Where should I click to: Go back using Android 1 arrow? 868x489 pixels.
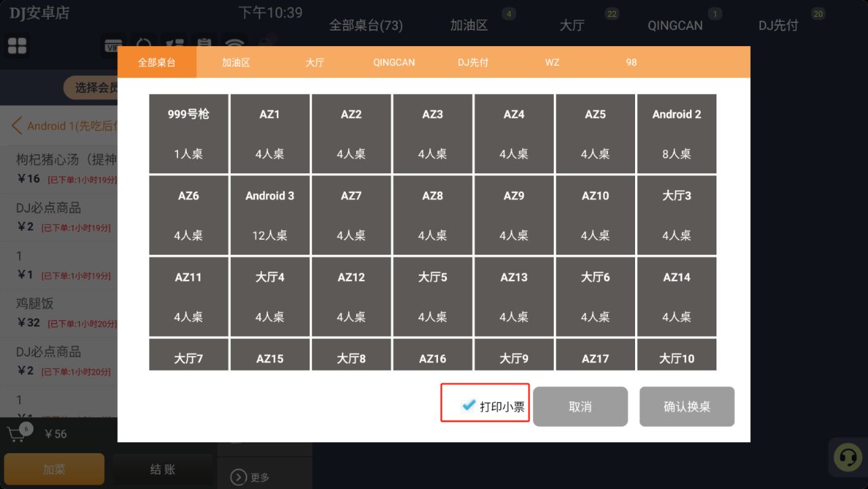(x=17, y=125)
